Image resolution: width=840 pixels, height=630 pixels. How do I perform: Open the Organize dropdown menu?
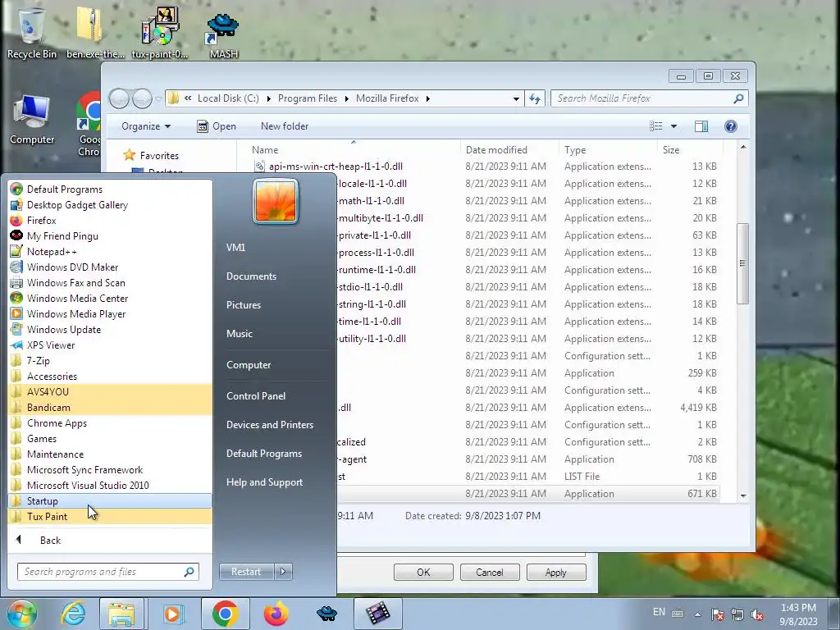tap(146, 126)
